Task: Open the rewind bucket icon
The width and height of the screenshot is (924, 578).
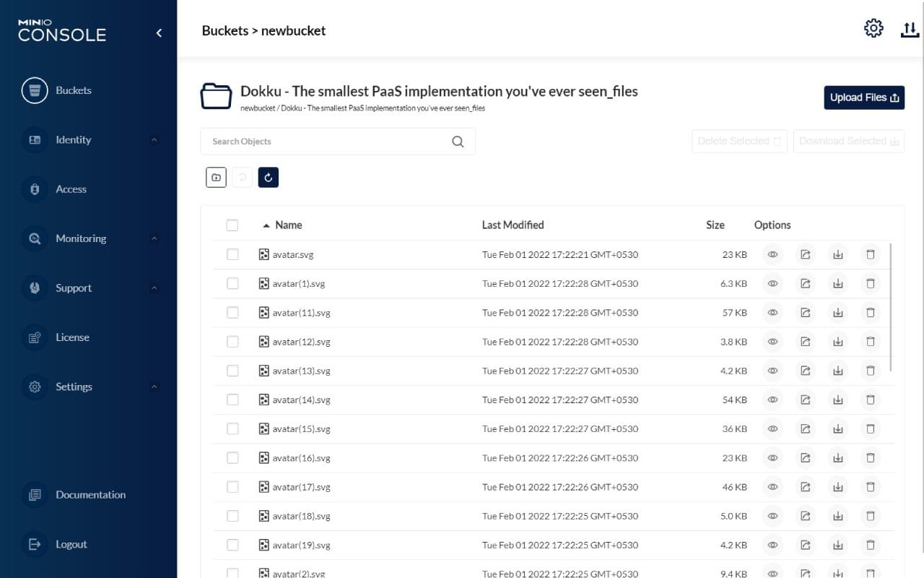Action: tap(242, 177)
